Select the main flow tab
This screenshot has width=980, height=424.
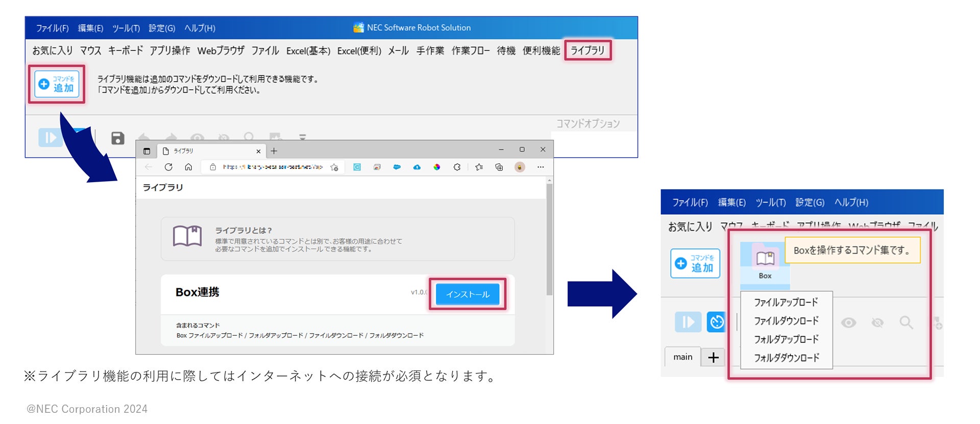point(683,357)
